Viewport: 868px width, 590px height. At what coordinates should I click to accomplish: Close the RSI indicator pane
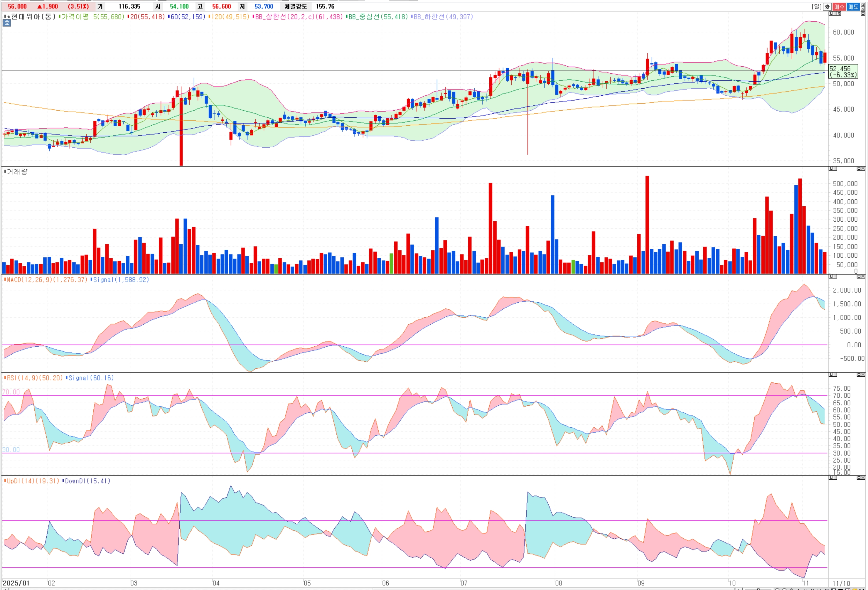(x=863, y=375)
